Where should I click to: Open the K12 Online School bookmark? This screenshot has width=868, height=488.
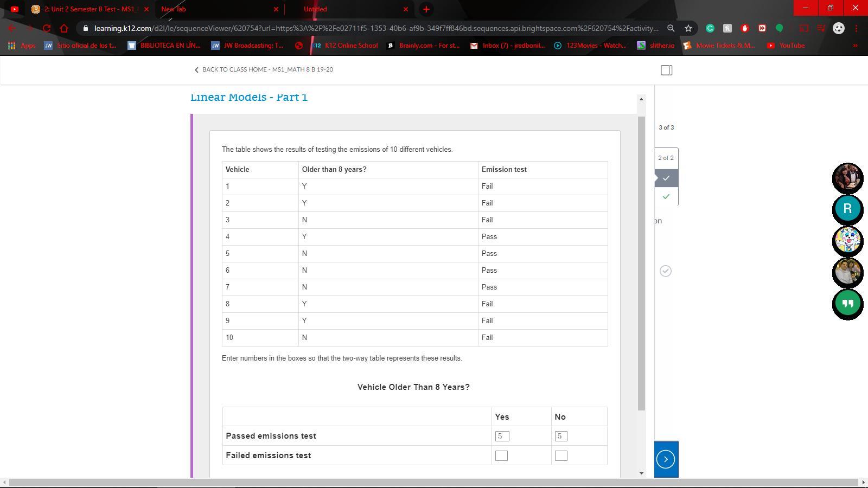[345, 46]
